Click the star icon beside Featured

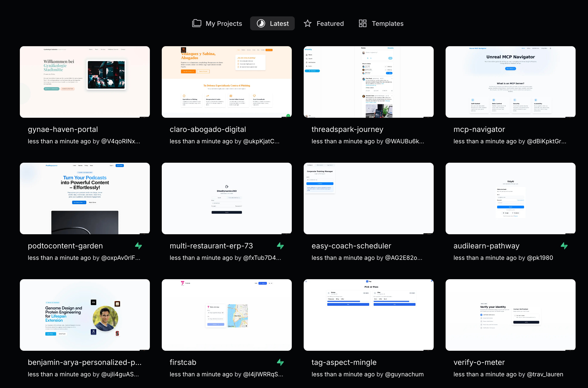(x=308, y=23)
